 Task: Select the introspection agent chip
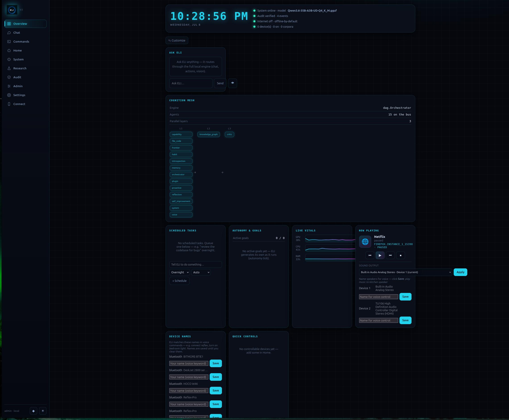(181, 161)
